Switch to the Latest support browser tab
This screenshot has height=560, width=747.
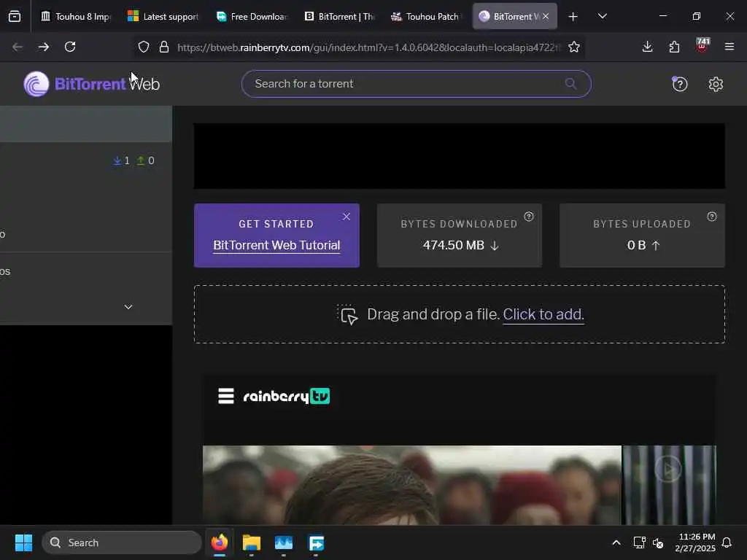pos(163,17)
